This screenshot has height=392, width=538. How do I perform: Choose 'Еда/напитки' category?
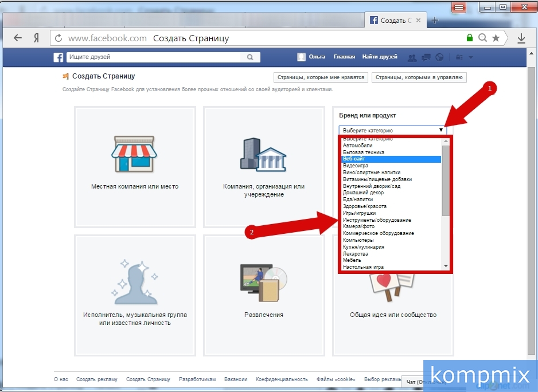coord(392,199)
